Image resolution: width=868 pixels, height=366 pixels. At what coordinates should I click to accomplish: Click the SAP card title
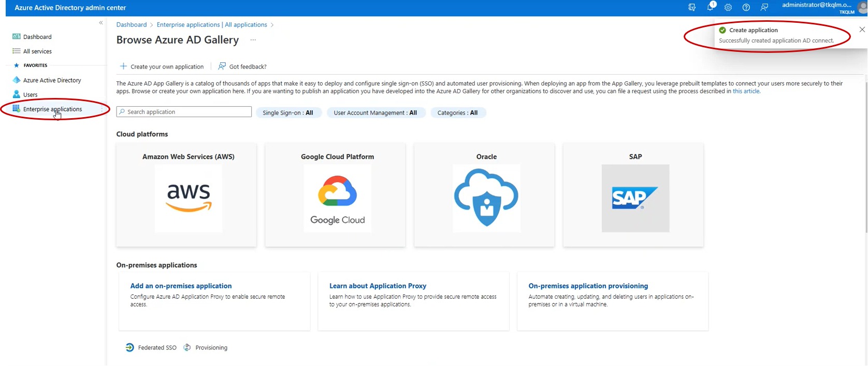[635, 157]
